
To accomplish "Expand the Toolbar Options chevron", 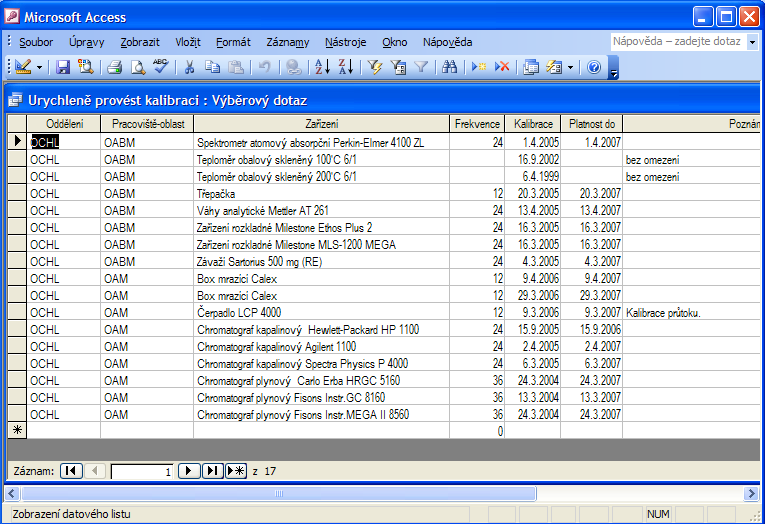I will click(x=614, y=68).
